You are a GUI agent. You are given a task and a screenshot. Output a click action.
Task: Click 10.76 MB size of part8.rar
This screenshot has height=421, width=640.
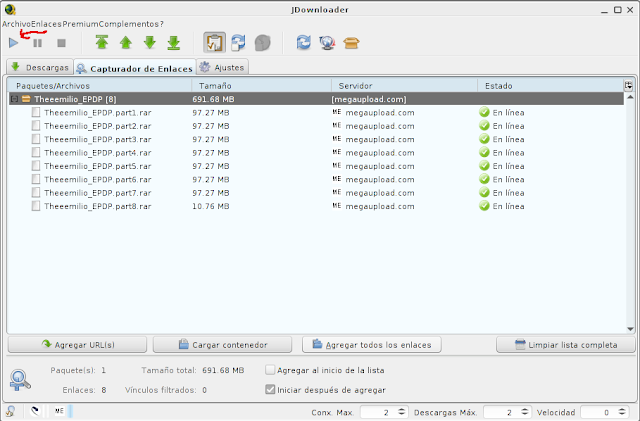pyautogui.click(x=211, y=206)
